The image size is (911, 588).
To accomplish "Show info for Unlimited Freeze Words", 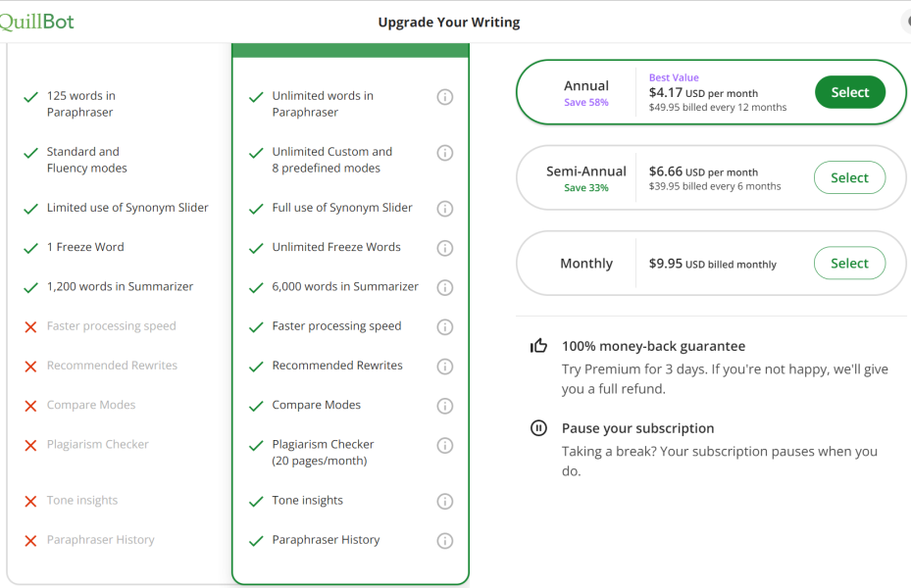I will tap(444, 248).
